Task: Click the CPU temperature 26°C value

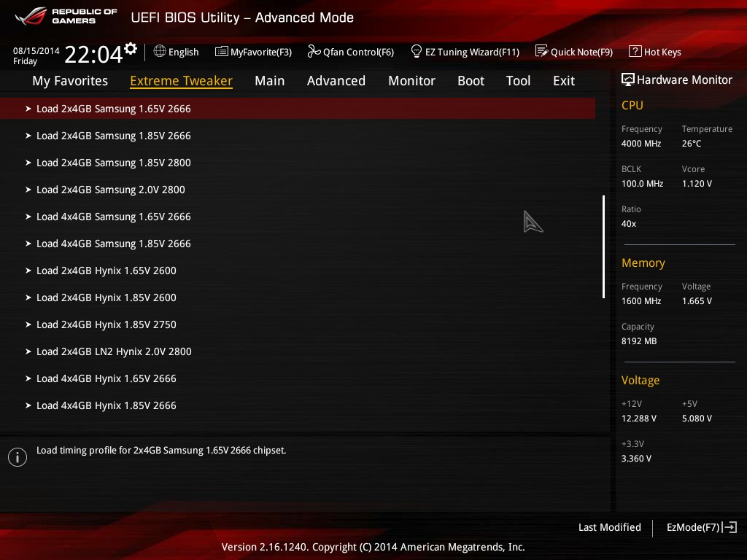Action: click(x=692, y=144)
